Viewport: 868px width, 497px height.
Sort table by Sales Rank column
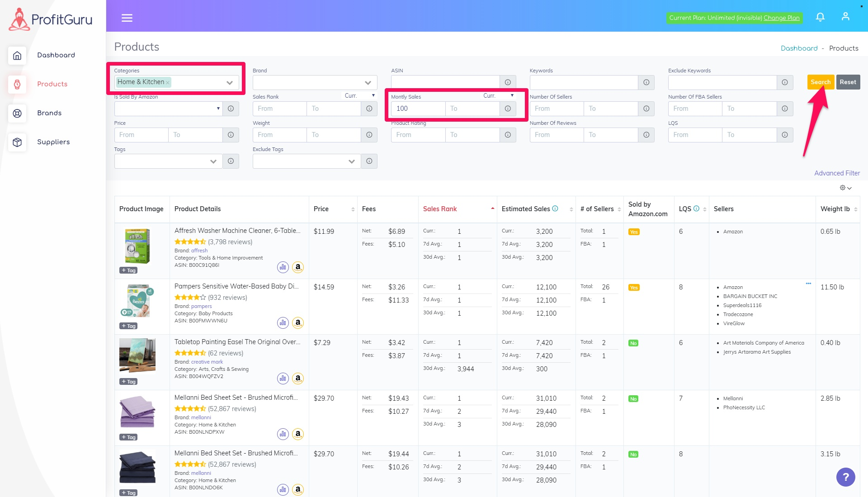pos(492,208)
